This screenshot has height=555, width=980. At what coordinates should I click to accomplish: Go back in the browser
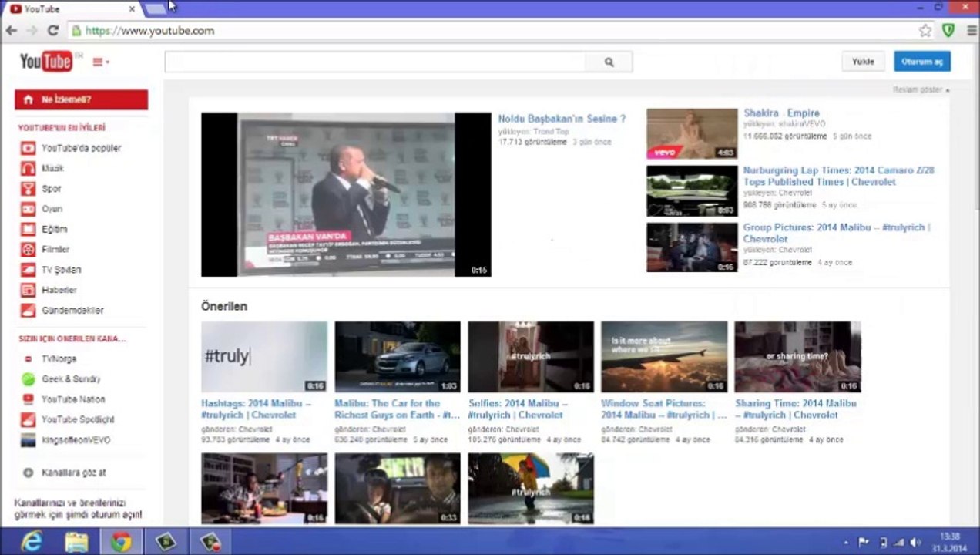pyautogui.click(x=12, y=31)
